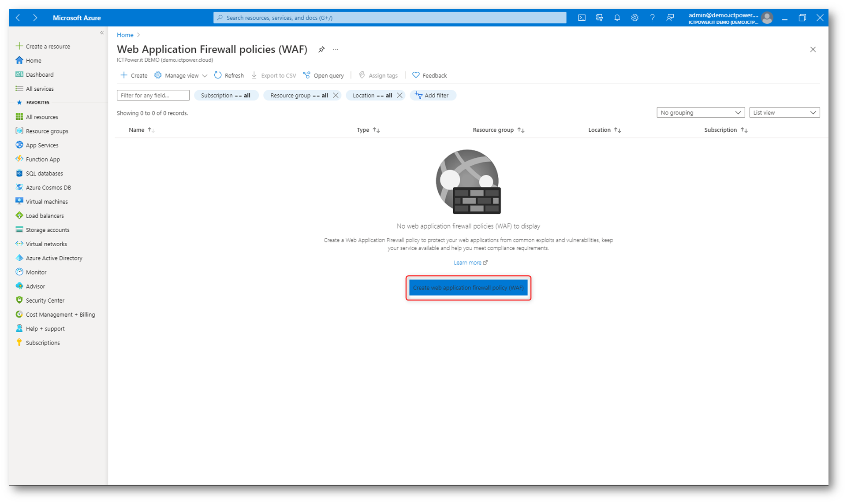Open Subscriptions in the sidebar
Screen dimensions: 847x504
coord(37,342)
